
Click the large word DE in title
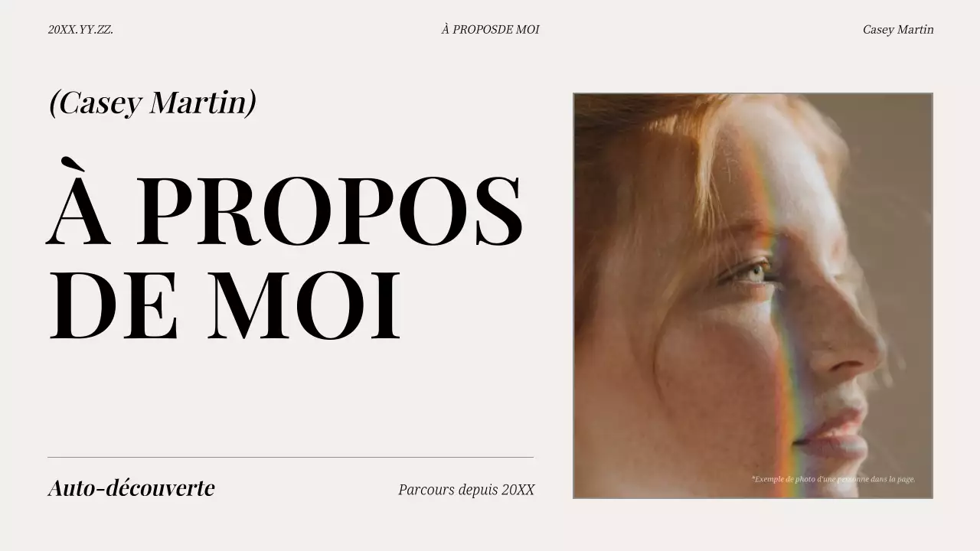(x=113, y=305)
